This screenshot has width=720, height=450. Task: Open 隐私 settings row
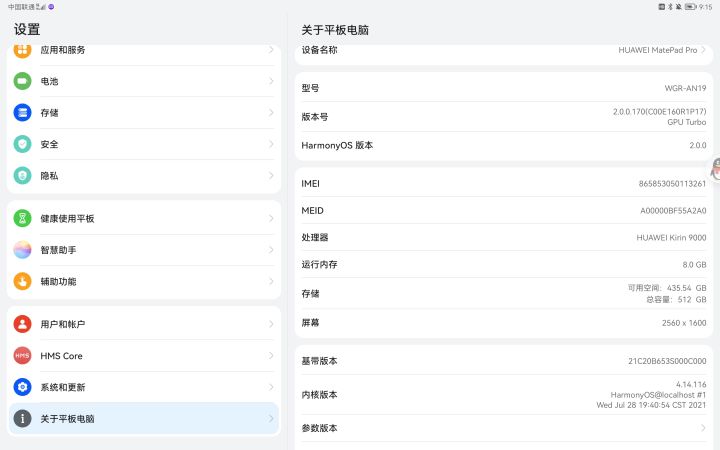tap(144, 175)
